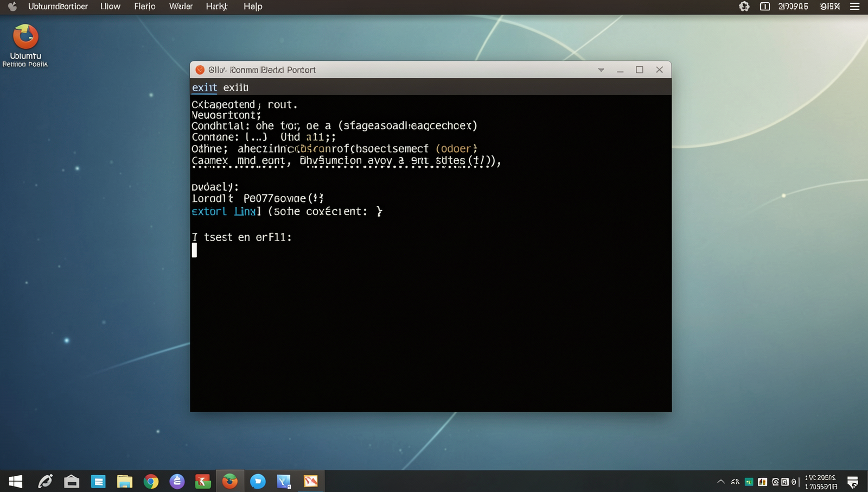Open the hamburger menu in the top bar
This screenshot has height=492, width=868.
click(854, 7)
